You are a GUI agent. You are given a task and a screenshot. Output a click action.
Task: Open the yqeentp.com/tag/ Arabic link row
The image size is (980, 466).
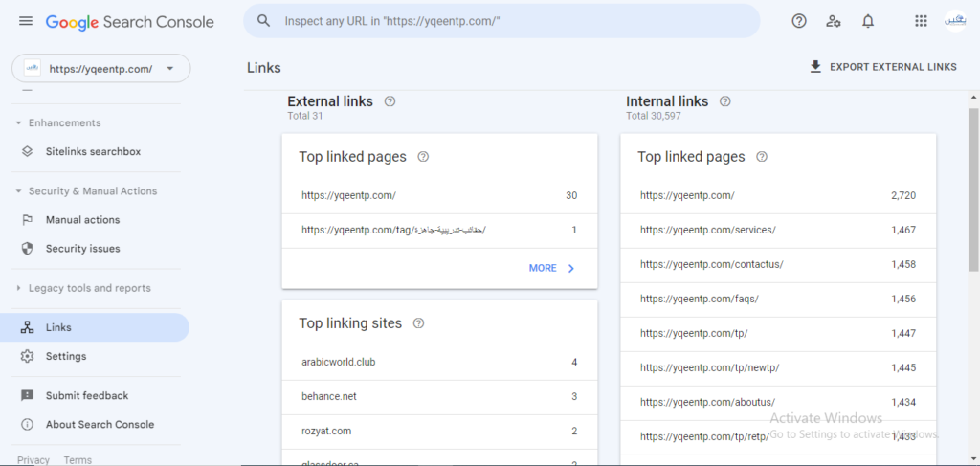[x=439, y=230]
